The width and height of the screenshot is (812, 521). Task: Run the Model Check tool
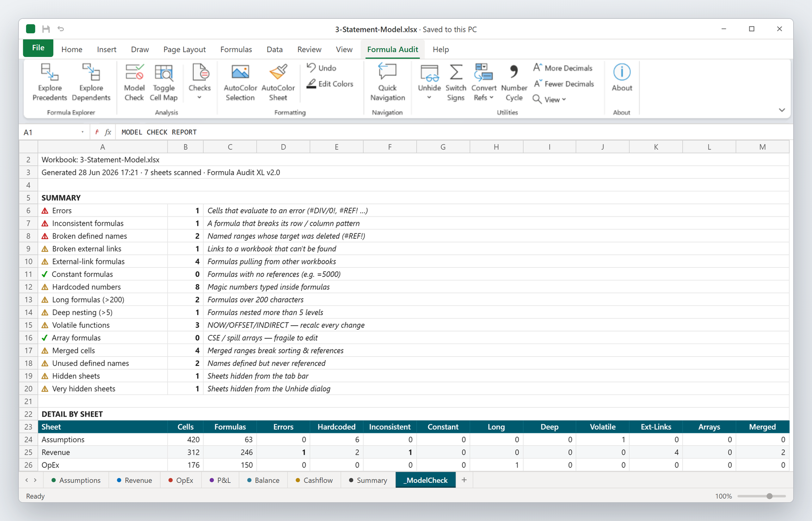(x=134, y=82)
